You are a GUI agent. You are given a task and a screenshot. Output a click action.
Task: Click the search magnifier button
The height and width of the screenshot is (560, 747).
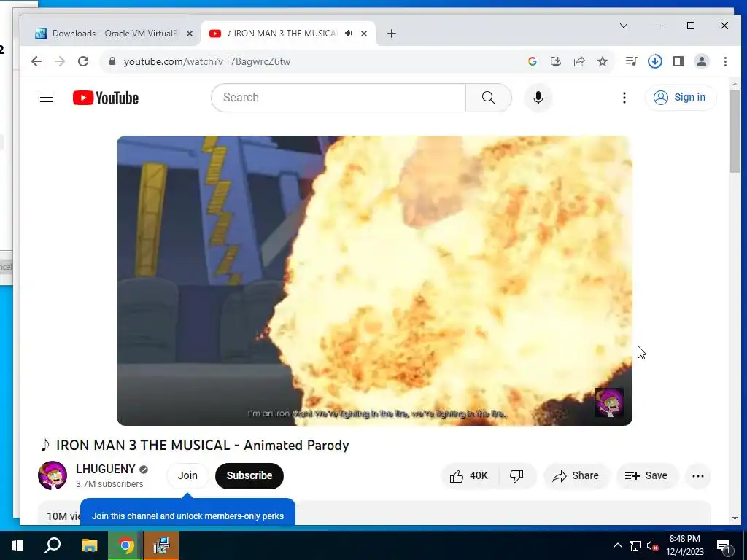point(488,98)
